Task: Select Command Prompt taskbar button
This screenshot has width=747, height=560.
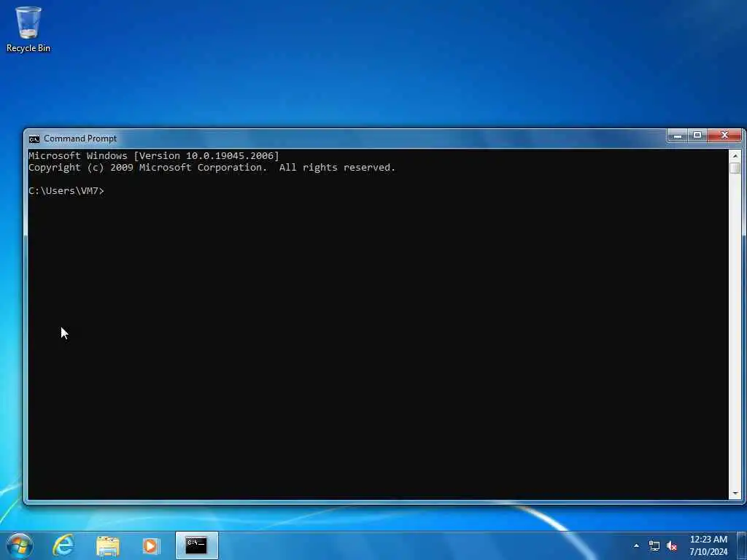Action: pyautogui.click(x=197, y=545)
